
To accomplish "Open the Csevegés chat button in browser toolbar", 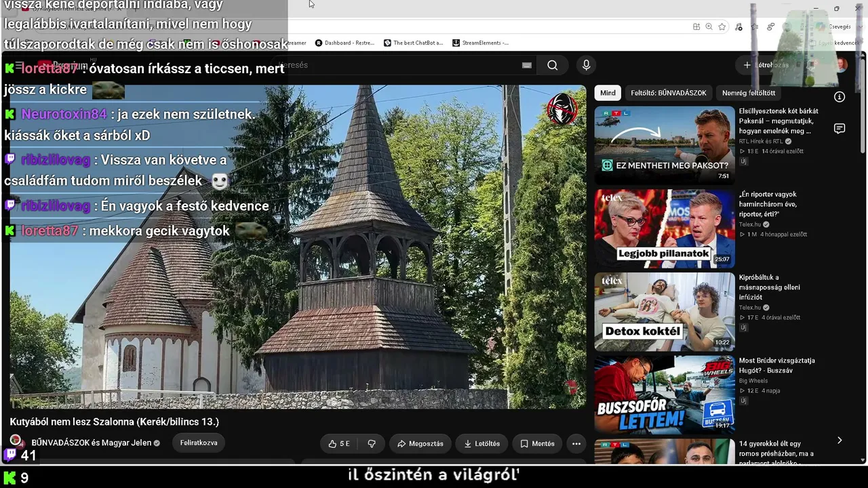I will [833, 26].
